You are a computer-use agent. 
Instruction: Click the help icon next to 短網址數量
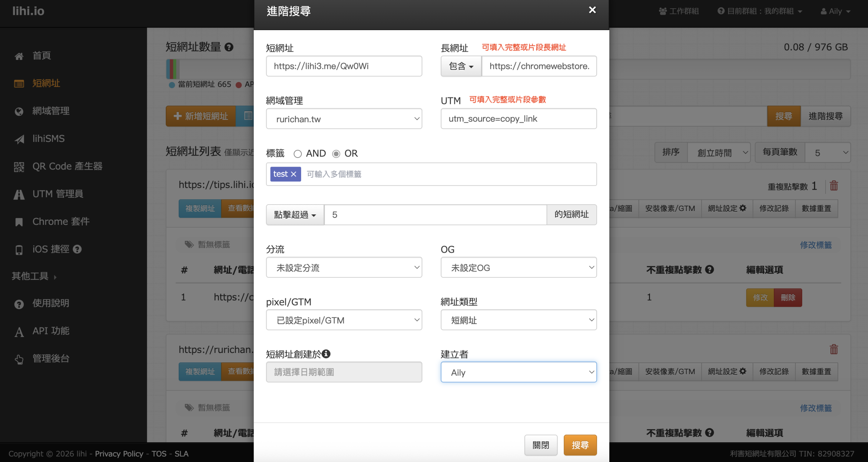pos(229,47)
